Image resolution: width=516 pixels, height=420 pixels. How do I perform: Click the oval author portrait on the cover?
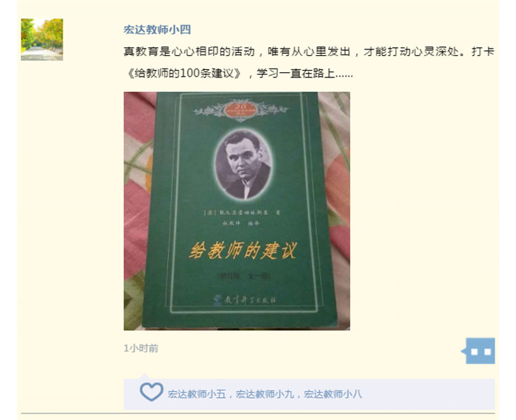point(243,164)
